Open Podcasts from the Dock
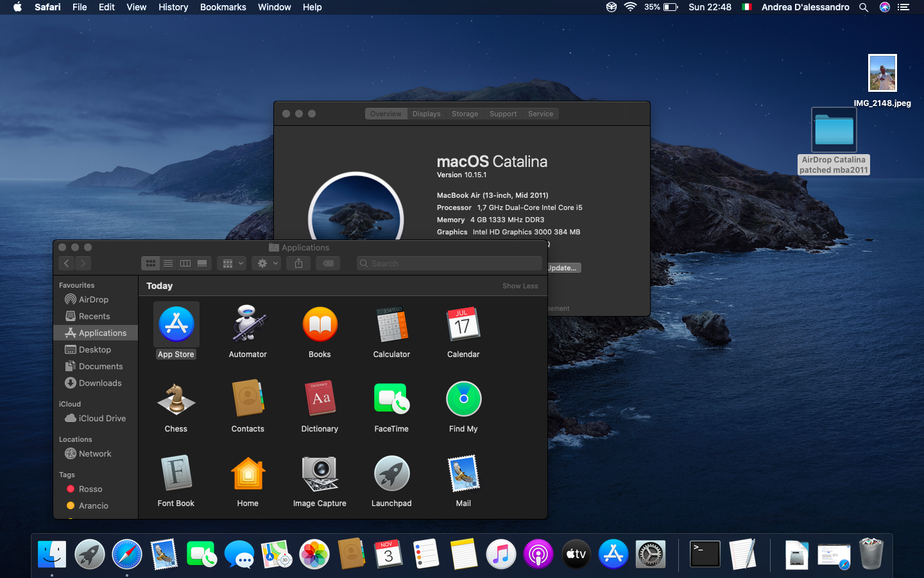The image size is (924, 578). (538, 554)
